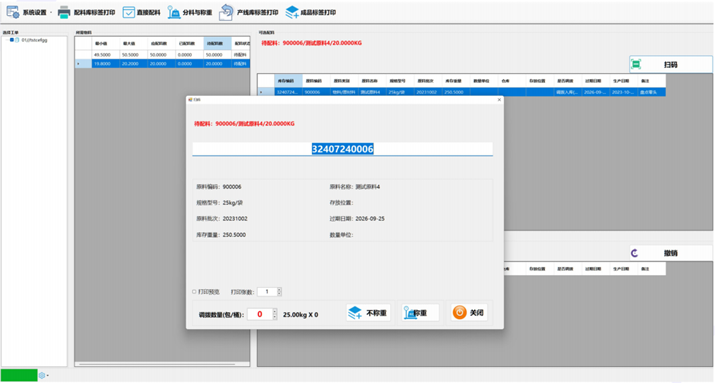Select the 49.5000 material row

[162, 55]
